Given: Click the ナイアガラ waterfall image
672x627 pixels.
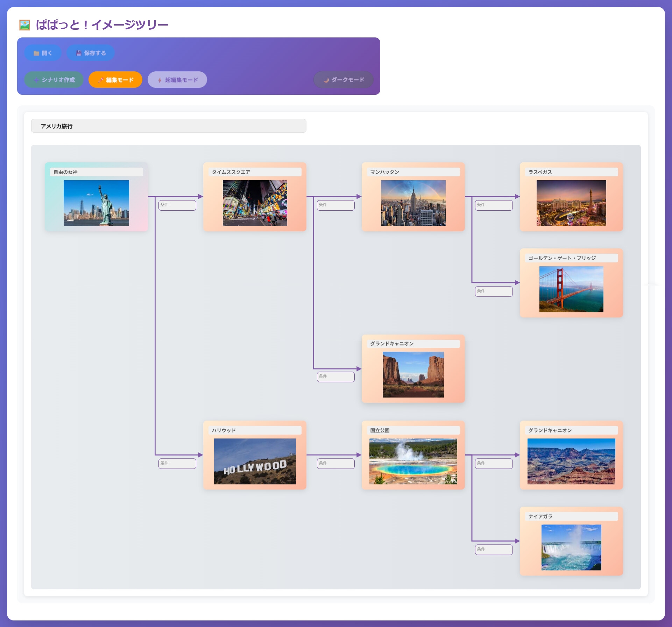Looking at the screenshot, I should (x=571, y=547).
